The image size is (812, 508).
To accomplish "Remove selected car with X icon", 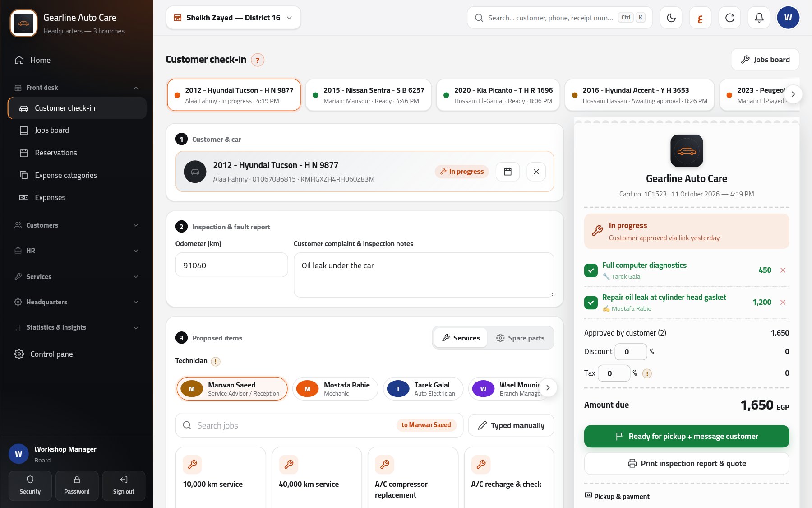I will pyautogui.click(x=536, y=172).
